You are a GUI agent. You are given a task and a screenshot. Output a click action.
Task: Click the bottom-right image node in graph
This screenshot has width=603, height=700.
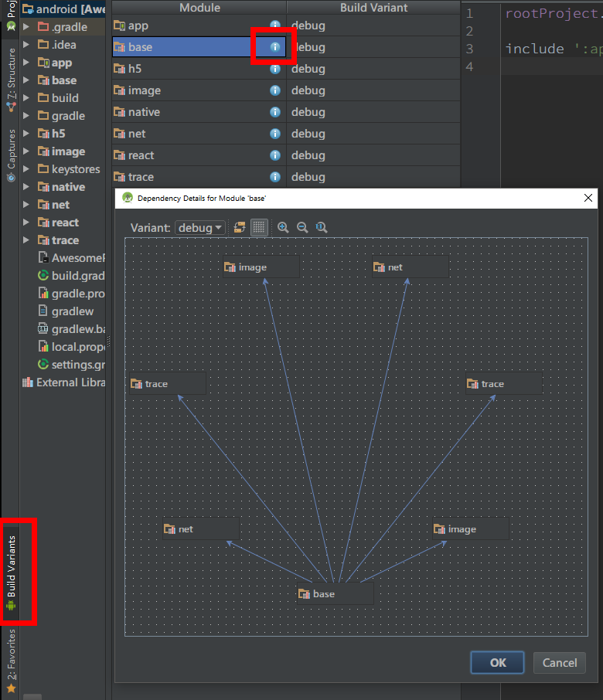coord(471,529)
